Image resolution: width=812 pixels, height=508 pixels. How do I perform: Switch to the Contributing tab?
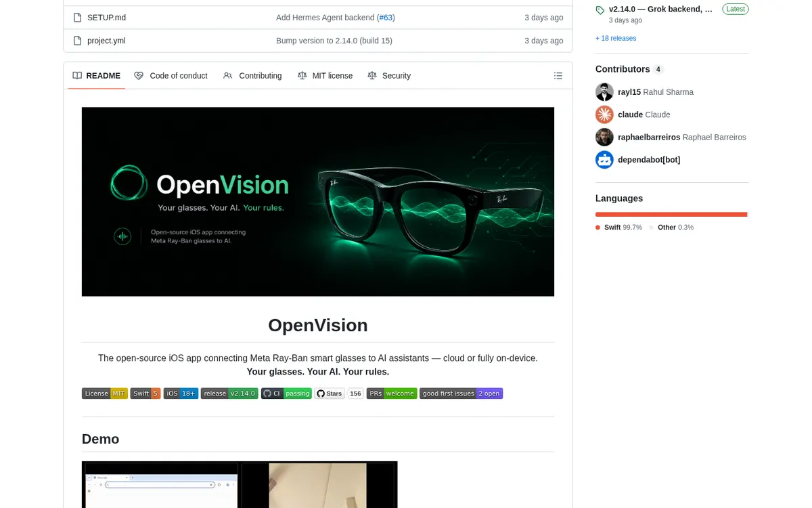point(252,76)
